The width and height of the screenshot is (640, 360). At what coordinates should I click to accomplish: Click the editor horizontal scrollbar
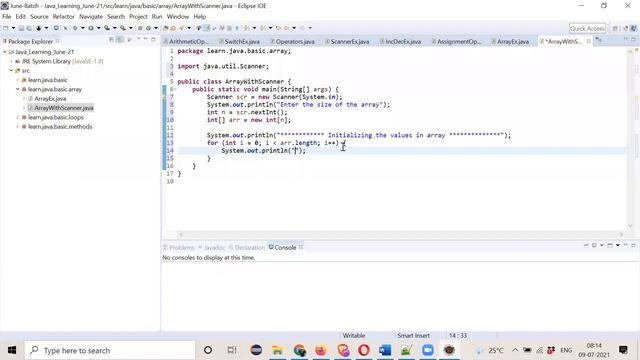401,234
